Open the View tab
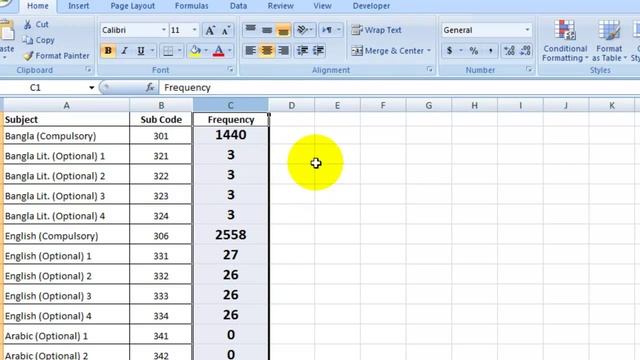Viewport: 640px width, 360px height. tap(322, 6)
